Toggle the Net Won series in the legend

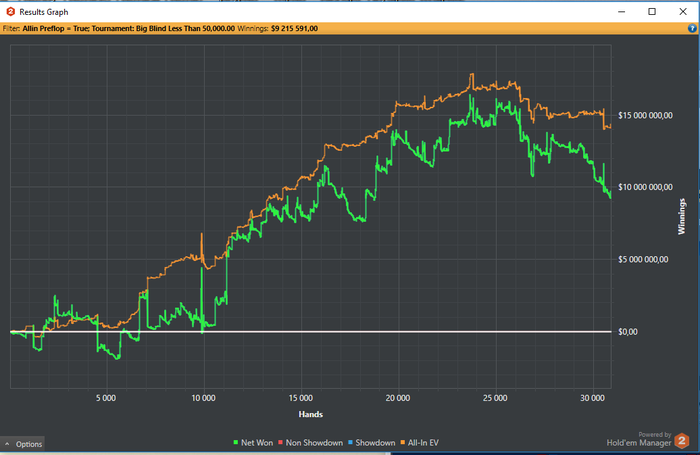[x=253, y=442]
